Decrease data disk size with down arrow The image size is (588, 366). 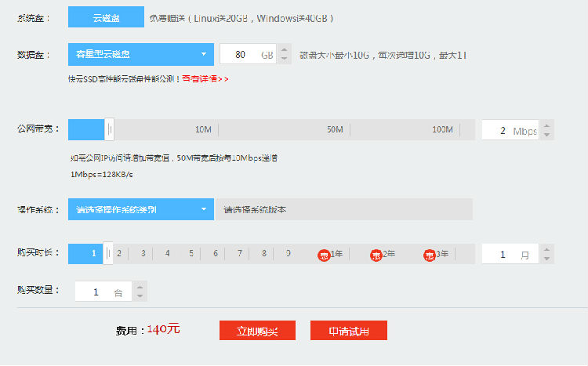point(284,60)
